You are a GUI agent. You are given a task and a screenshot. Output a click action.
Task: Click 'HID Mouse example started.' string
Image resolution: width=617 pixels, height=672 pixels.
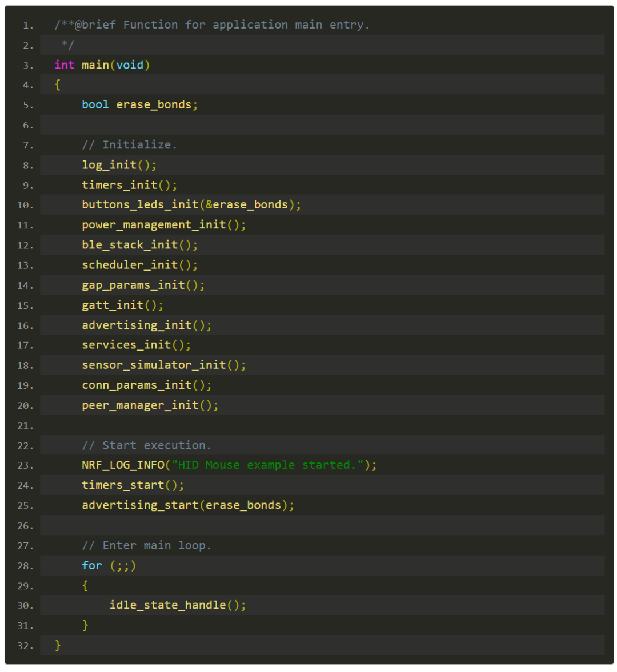point(267,465)
